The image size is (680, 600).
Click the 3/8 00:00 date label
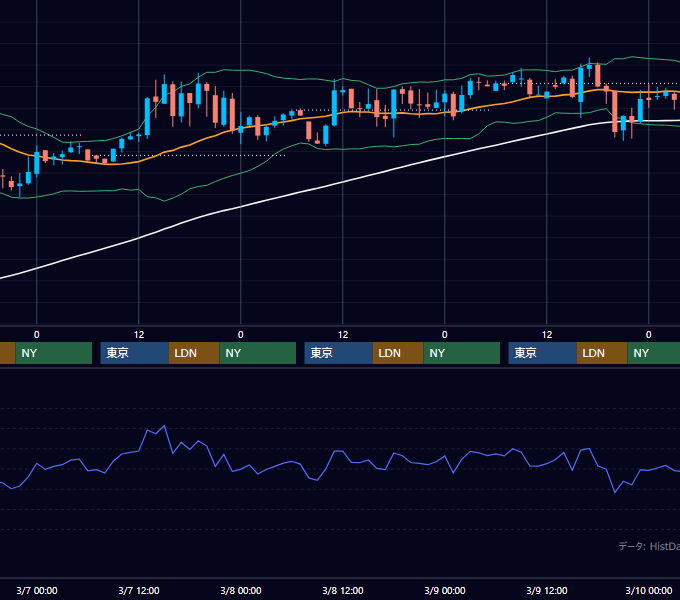point(241,590)
